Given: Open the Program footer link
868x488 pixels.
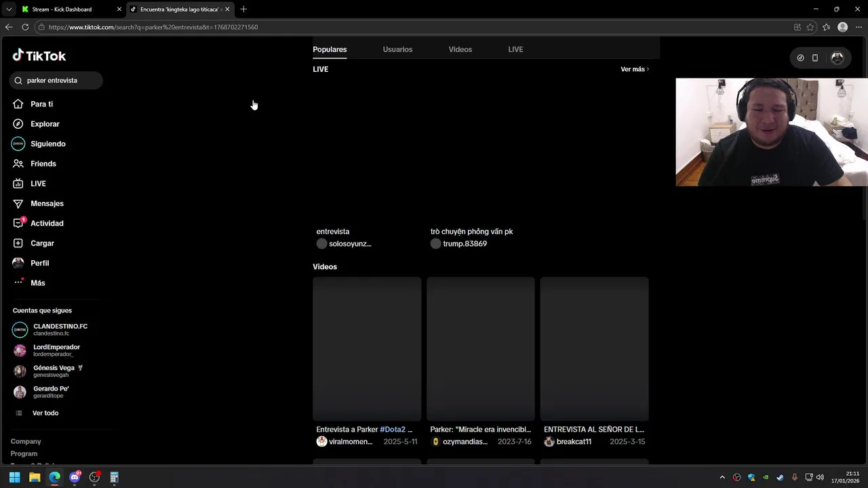Looking at the screenshot, I should pos(24,454).
